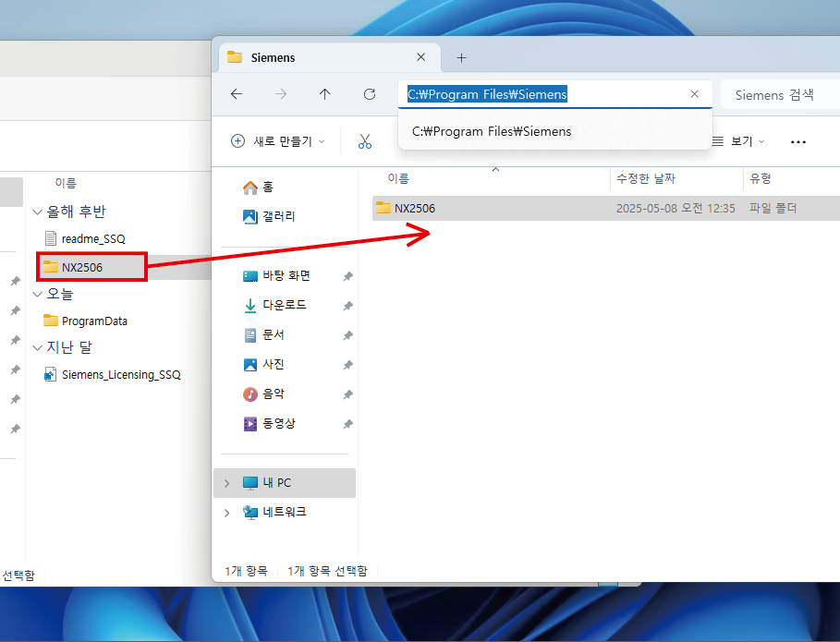Add a new tab with plus
The image size is (840, 642).
click(x=461, y=58)
